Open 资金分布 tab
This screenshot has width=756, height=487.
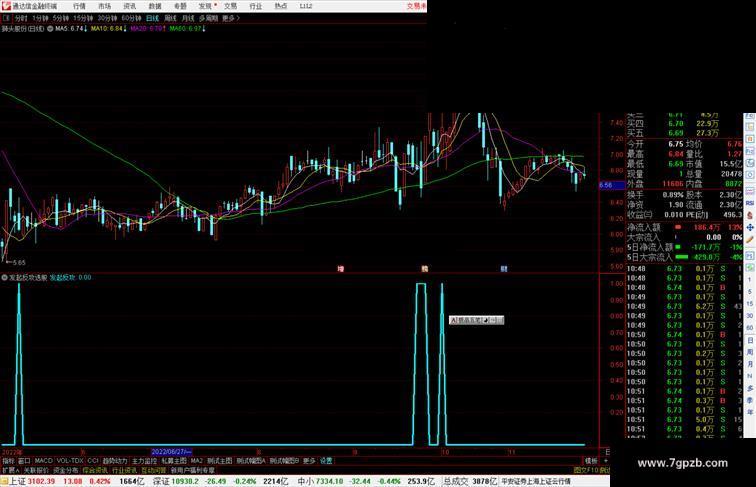pyautogui.click(x=66, y=470)
